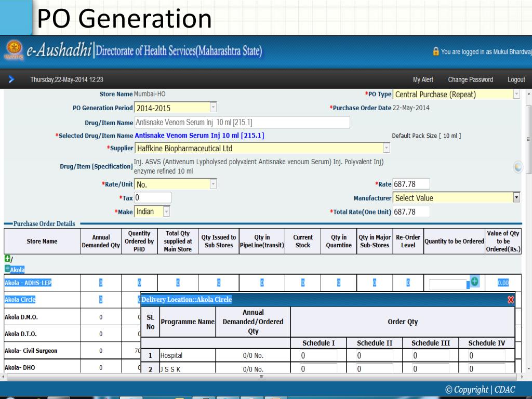Click Hospital Schedule I quantity field
532x399 pixels.
[x=318, y=356]
